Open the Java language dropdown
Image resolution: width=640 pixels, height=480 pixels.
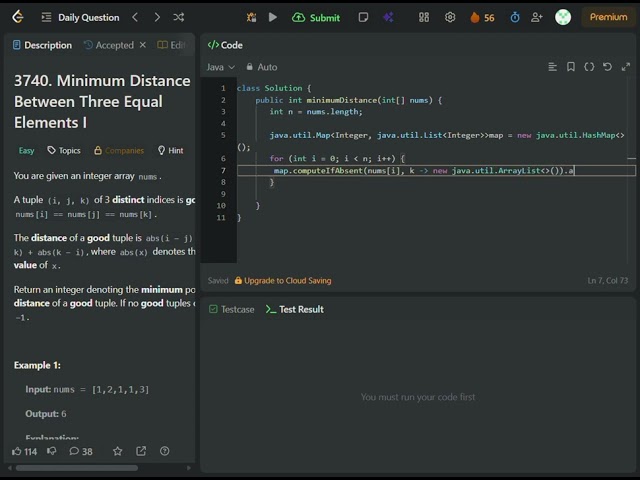point(220,67)
